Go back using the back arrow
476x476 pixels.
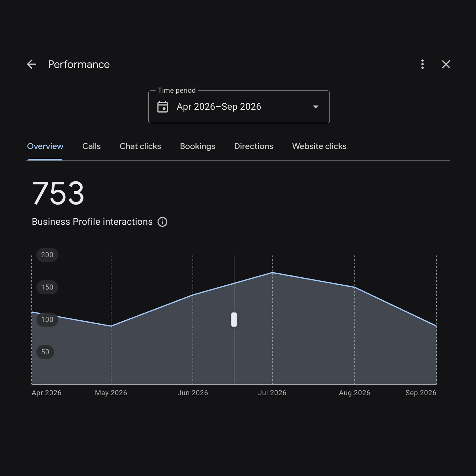point(32,64)
